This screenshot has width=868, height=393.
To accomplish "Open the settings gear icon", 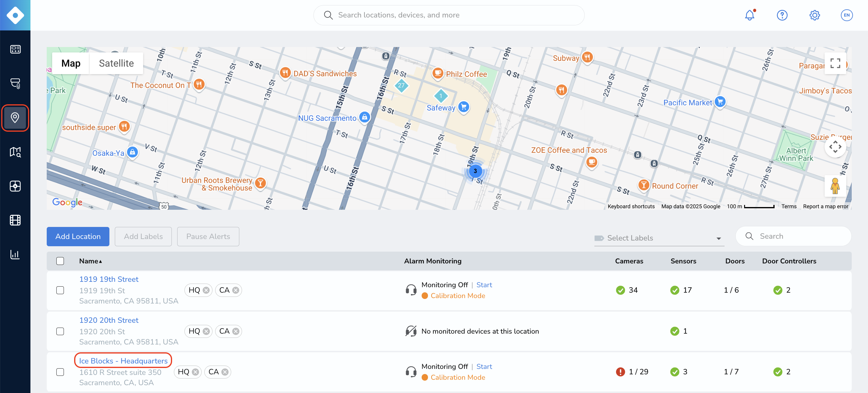I will pyautogui.click(x=814, y=15).
